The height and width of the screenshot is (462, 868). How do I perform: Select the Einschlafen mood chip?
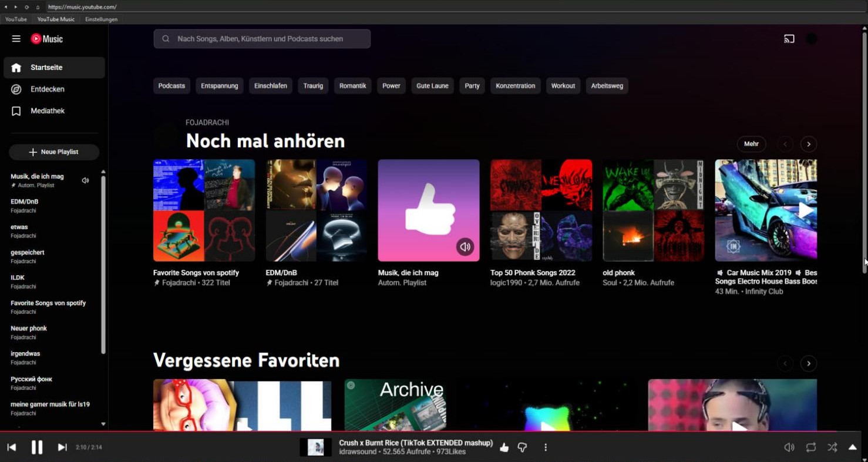pyautogui.click(x=271, y=86)
